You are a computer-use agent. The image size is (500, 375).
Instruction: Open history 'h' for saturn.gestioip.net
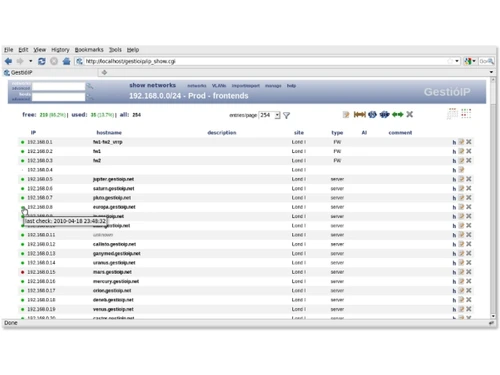point(454,189)
